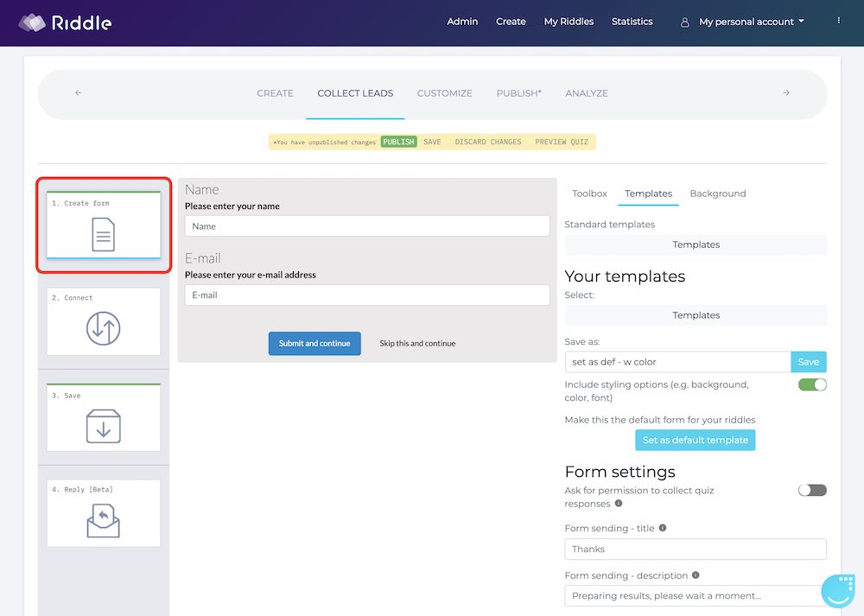Select the COLLECT LEADS tab
The image size is (864, 616).
pos(355,93)
